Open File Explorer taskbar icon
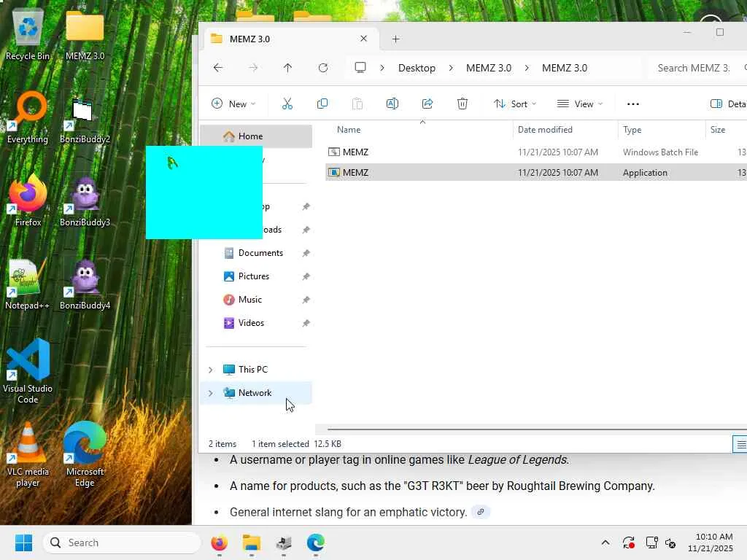747x560 pixels. point(251,542)
